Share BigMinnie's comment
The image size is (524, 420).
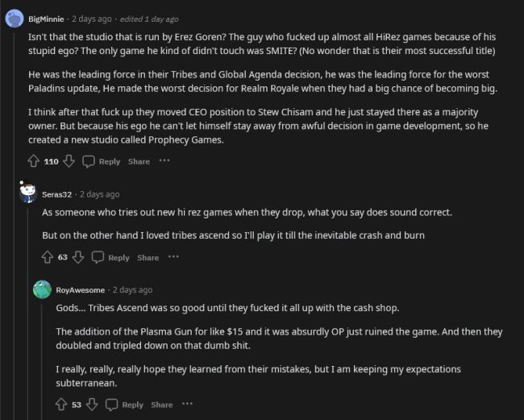coord(139,161)
